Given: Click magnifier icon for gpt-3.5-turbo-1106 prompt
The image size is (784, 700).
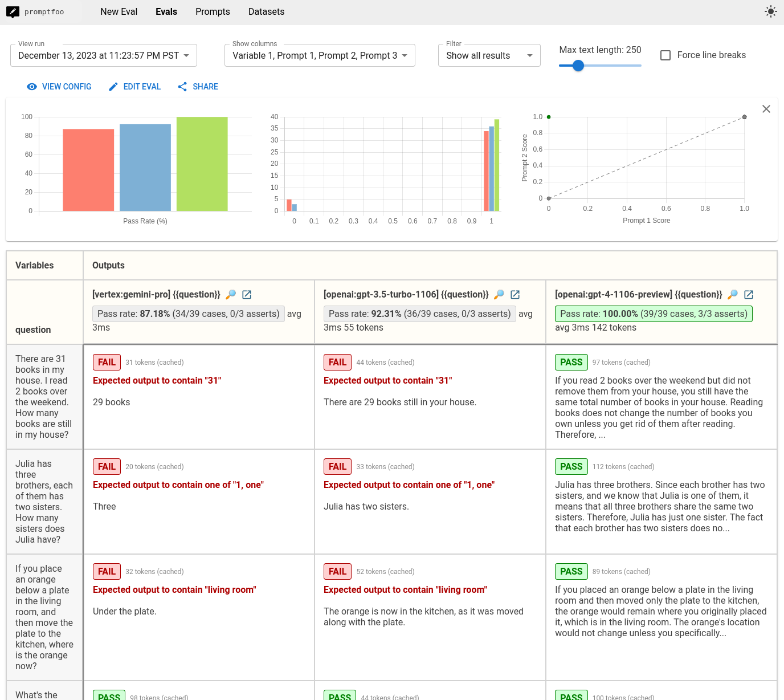Looking at the screenshot, I should click(x=499, y=295).
